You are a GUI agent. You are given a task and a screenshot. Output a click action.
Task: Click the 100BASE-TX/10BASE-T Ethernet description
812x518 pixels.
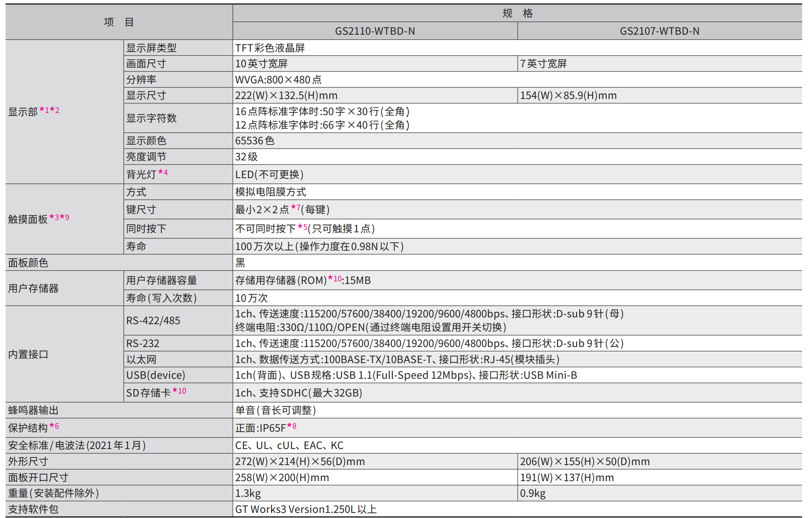tap(397, 359)
